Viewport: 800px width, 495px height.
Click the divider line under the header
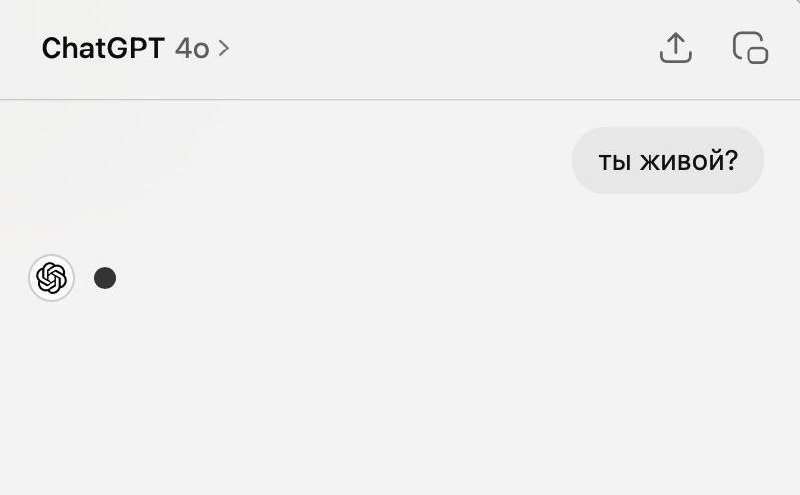pos(400,100)
